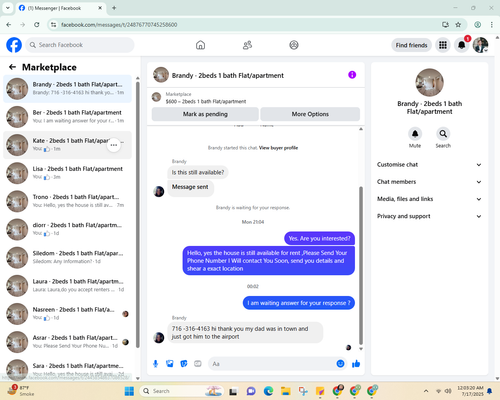Open the browser tab search dropdown
The height and width of the screenshot is (400, 500).
(8, 8)
